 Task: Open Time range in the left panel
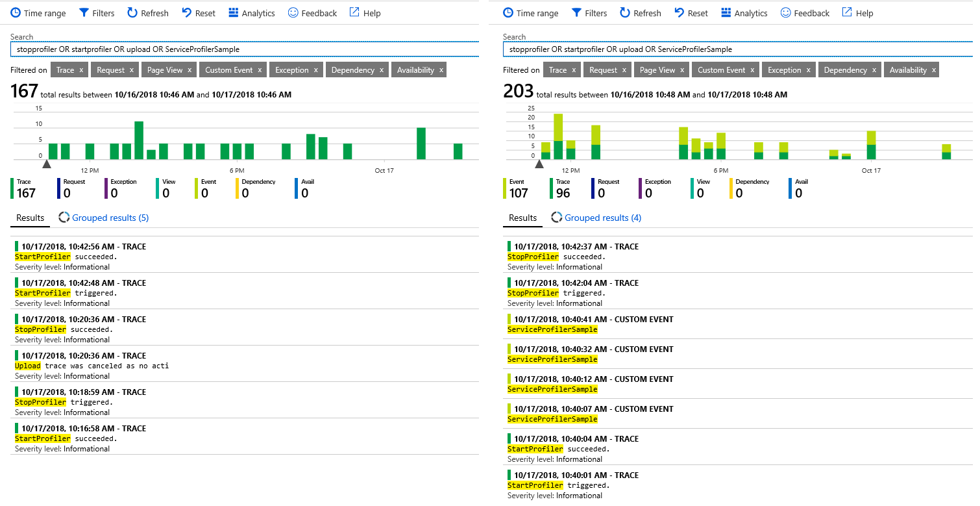pos(38,13)
